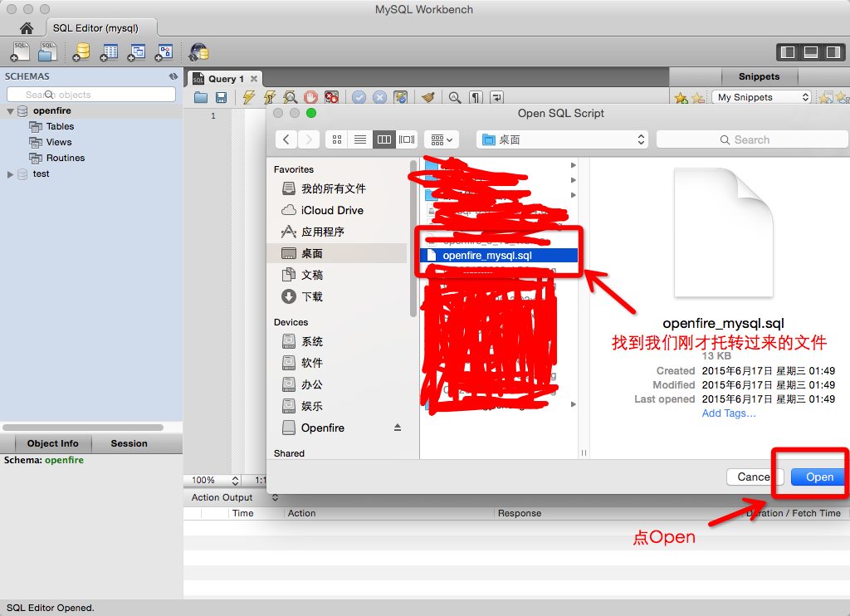Go to the Workbench home screen icon
Screen dimensions: 850x616
[x=26, y=27]
